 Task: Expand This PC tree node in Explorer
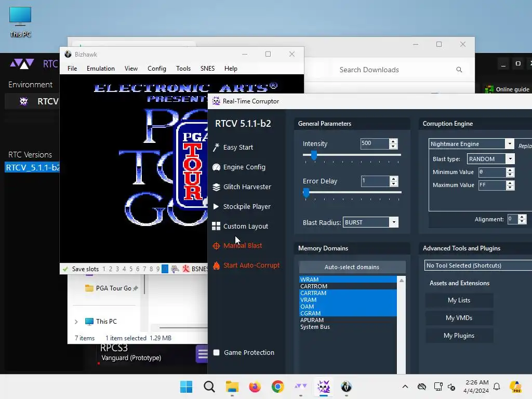(x=76, y=322)
